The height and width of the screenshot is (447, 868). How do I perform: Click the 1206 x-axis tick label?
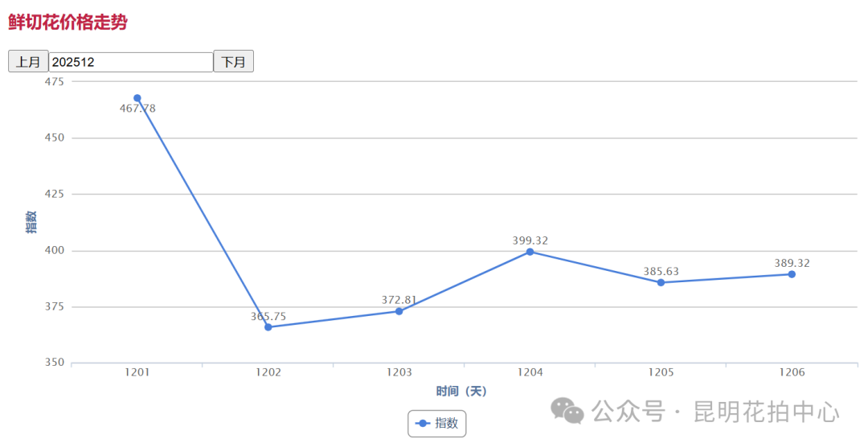point(792,373)
